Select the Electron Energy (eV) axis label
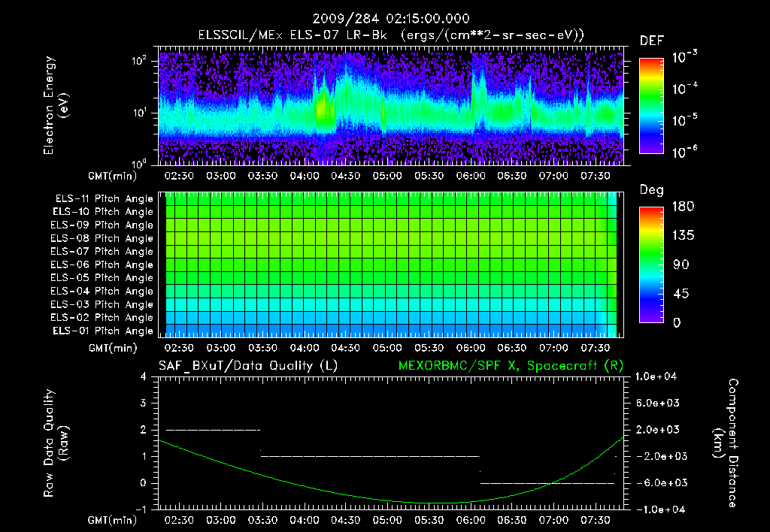 point(56,105)
